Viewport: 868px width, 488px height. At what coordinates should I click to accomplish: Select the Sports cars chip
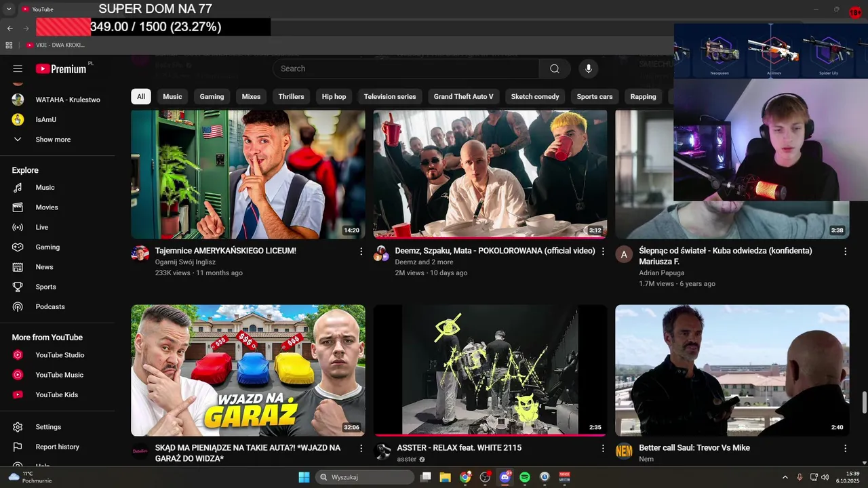click(x=595, y=96)
